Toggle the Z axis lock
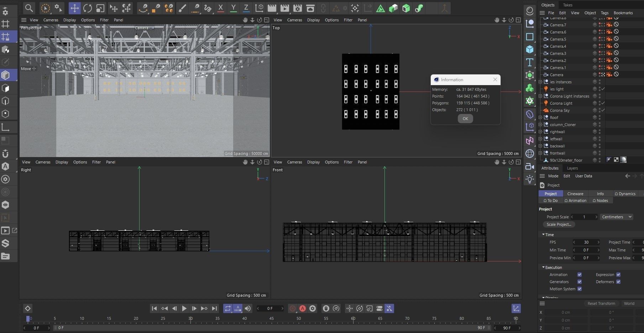 (246, 8)
